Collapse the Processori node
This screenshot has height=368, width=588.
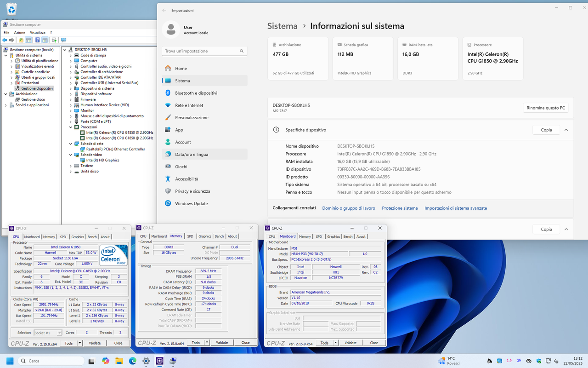71,127
